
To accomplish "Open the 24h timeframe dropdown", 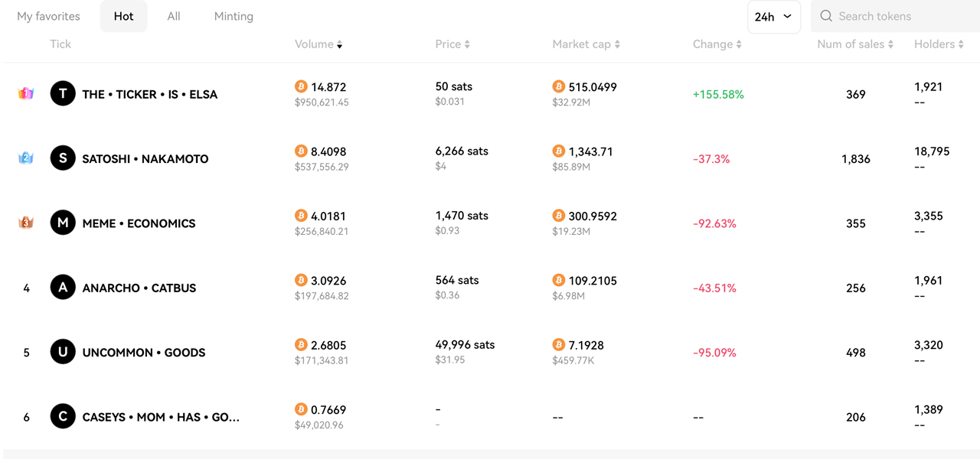I will pyautogui.click(x=773, y=16).
